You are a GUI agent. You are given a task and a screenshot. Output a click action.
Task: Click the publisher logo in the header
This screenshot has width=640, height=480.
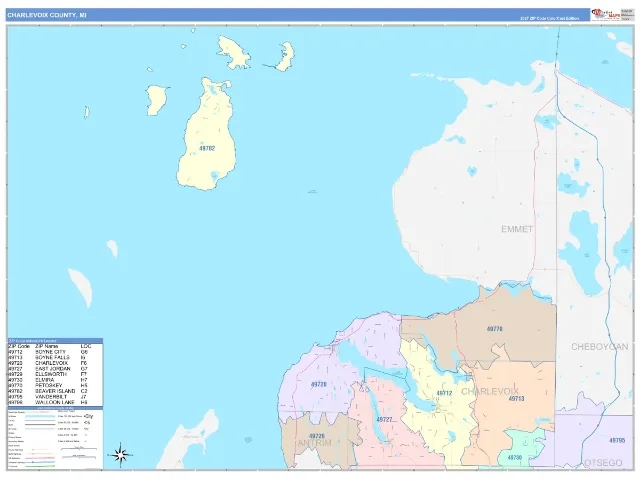tap(606, 14)
